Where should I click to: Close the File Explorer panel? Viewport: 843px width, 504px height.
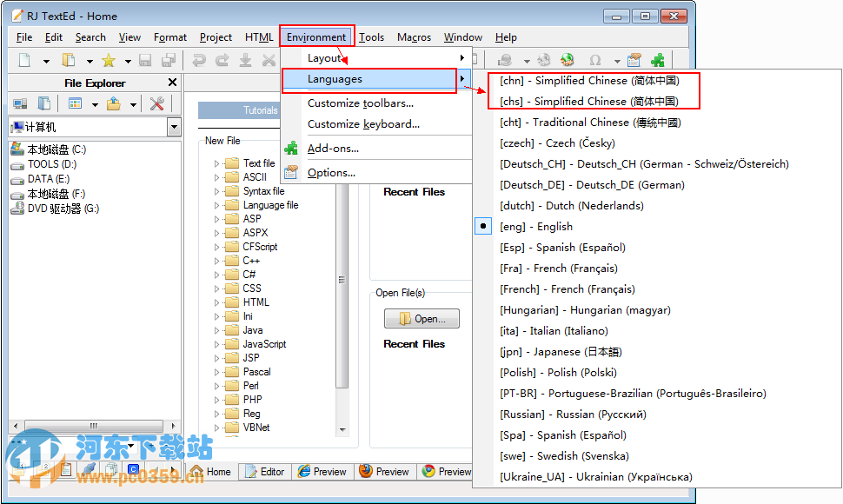click(x=172, y=83)
